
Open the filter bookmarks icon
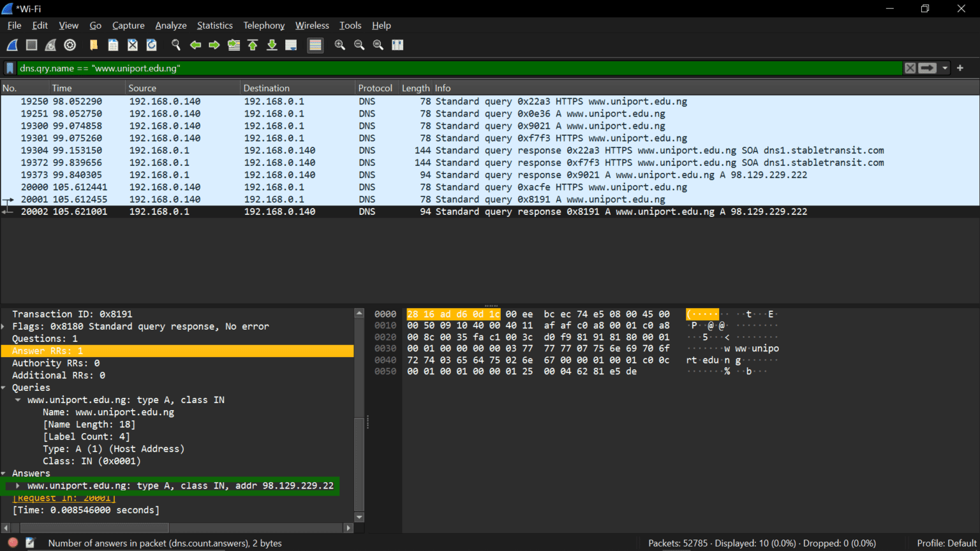[10, 68]
